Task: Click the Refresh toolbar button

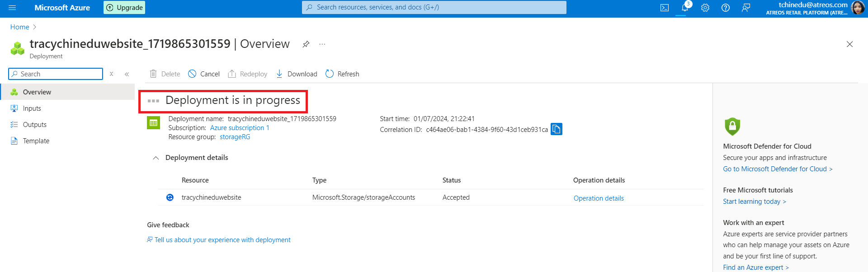Action: 342,74
